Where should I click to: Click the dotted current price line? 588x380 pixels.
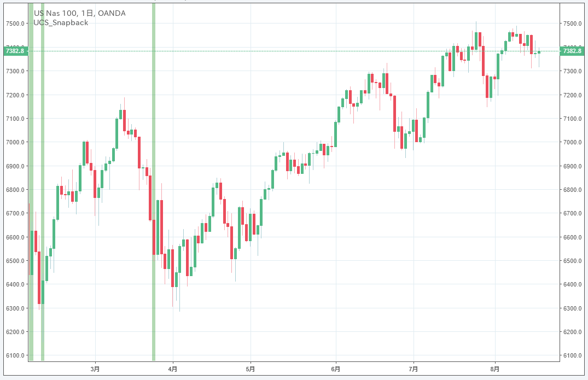click(273, 51)
